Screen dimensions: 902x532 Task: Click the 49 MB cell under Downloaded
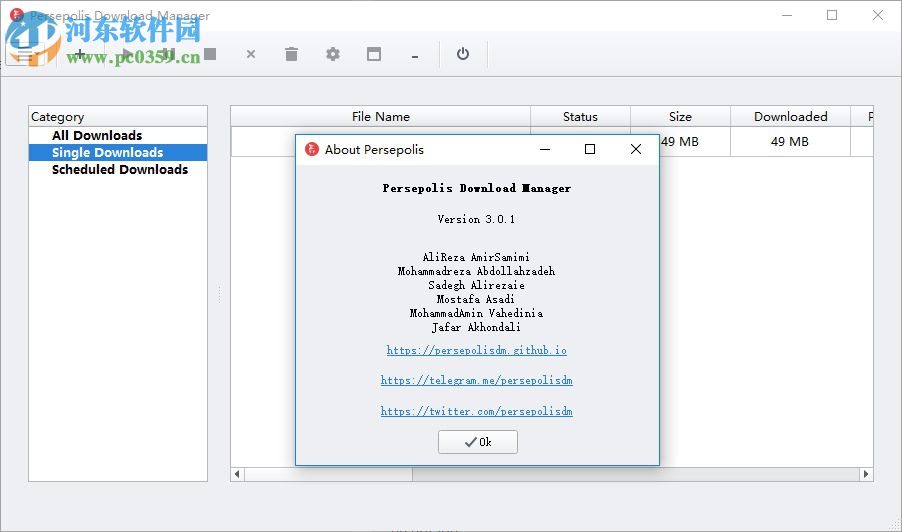(790, 141)
